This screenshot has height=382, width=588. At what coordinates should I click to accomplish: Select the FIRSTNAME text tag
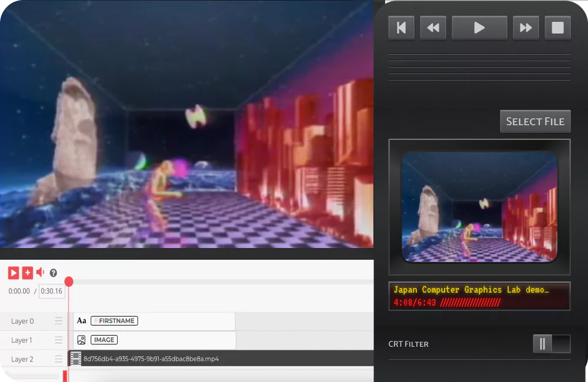(x=115, y=321)
